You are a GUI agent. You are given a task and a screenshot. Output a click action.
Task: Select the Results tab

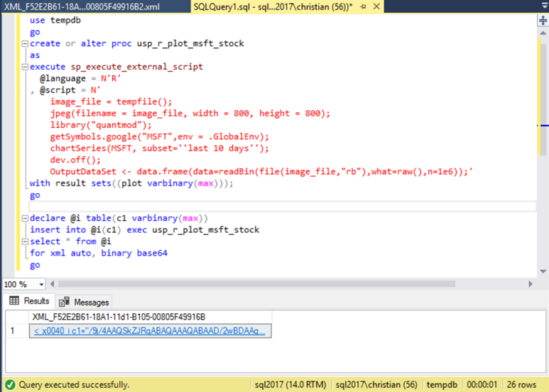click(29, 301)
